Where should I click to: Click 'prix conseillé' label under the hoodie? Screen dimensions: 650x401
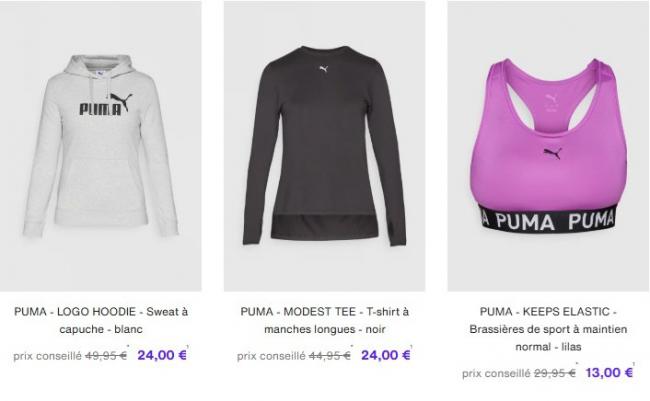(47, 356)
